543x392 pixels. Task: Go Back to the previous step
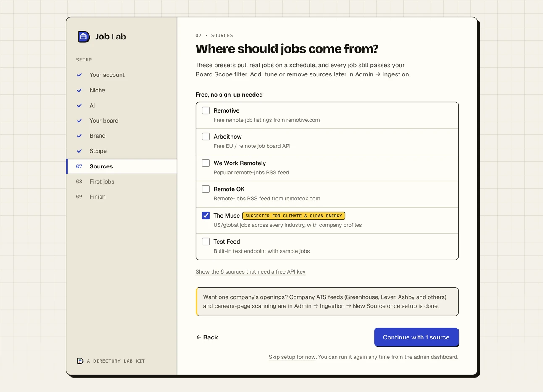(207, 337)
